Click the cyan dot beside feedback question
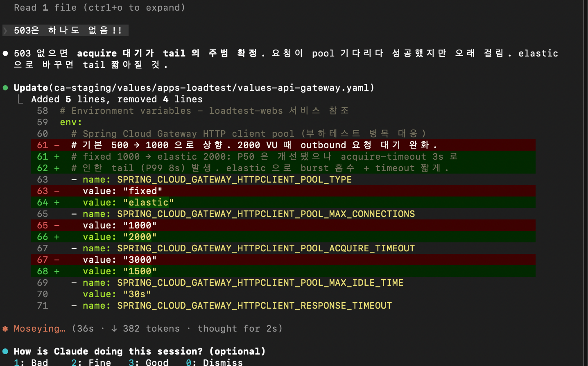The height and width of the screenshot is (366, 588). tap(5, 351)
